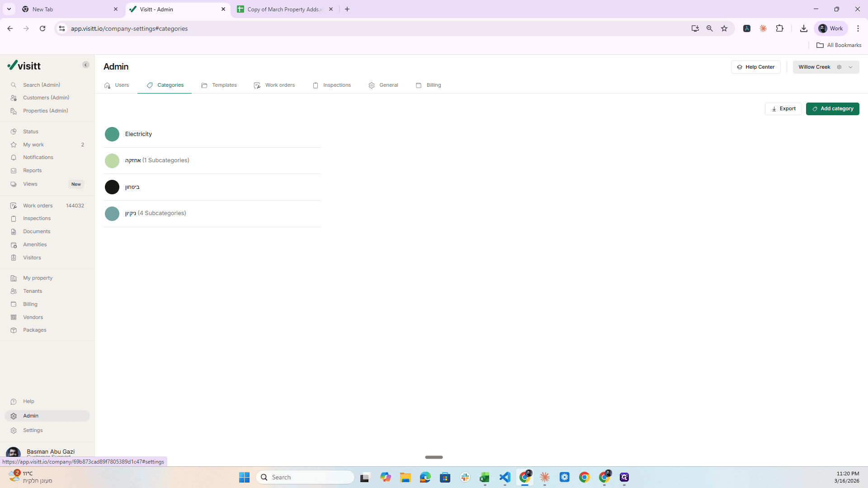Open Packages in sidebar
This screenshot has height=488, width=868.
coord(35,330)
